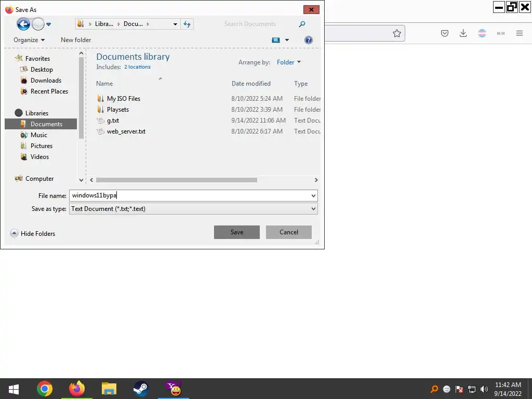This screenshot has width=532, height=399.
Task: Select Libraries in the navigation pane
Action: [37, 113]
